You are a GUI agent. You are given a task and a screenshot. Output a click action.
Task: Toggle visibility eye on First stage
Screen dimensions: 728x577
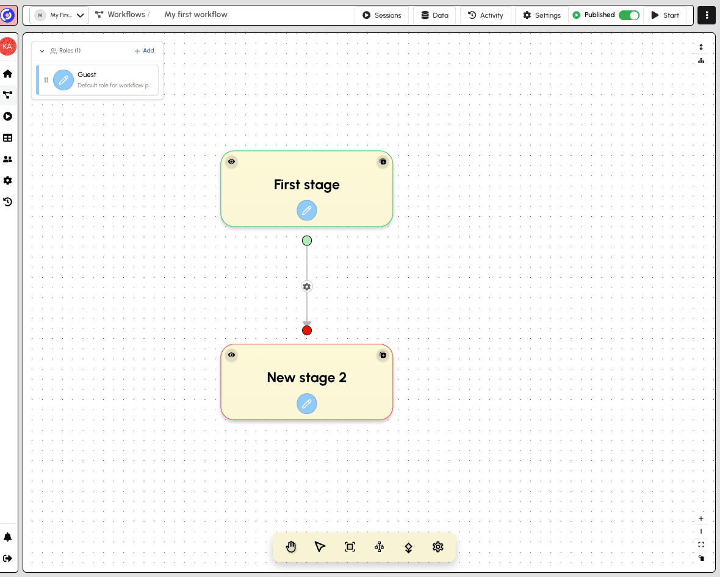point(231,161)
